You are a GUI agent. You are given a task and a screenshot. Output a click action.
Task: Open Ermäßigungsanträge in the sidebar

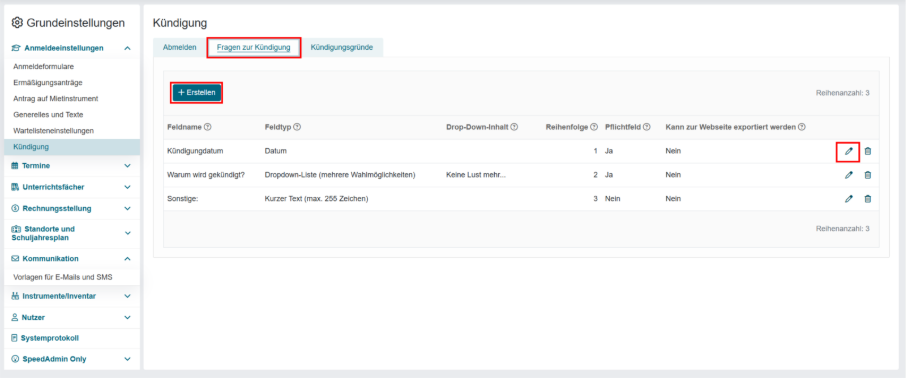(47, 83)
